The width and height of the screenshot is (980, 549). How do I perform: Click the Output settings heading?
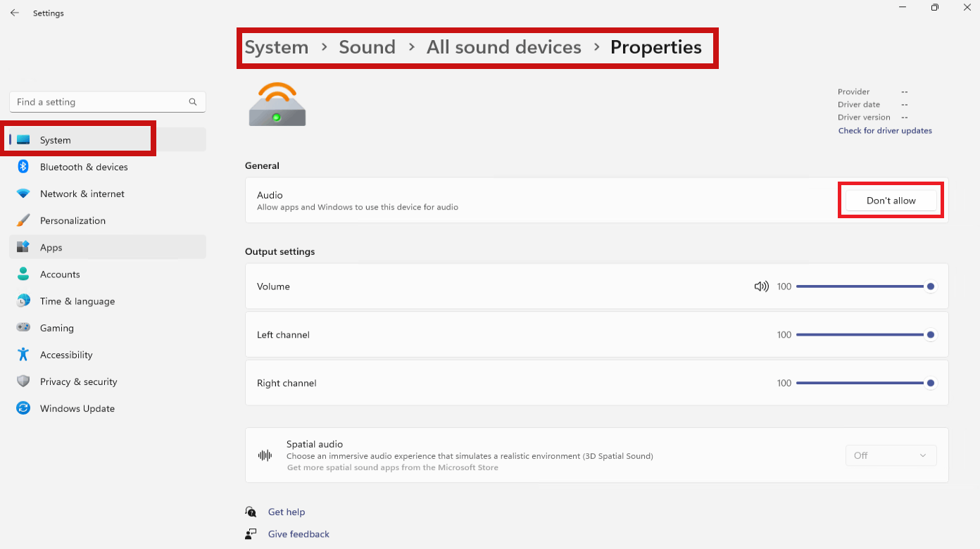tap(279, 251)
